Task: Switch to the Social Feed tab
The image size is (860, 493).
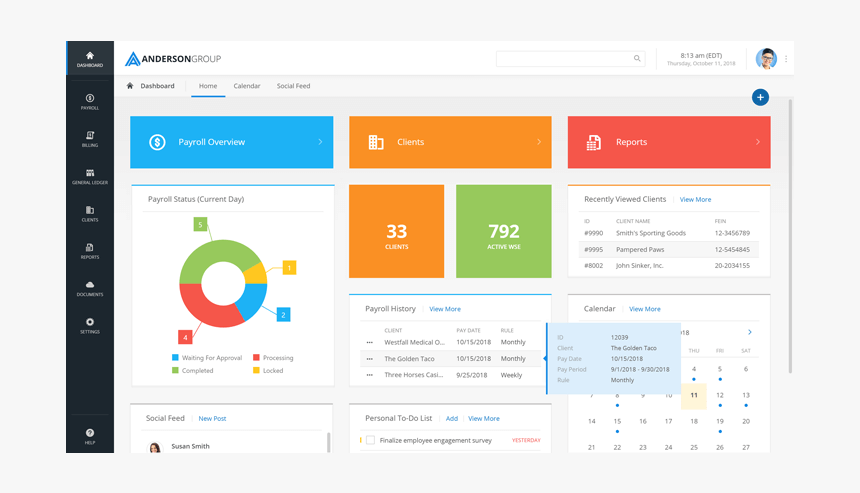Action: click(x=293, y=86)
